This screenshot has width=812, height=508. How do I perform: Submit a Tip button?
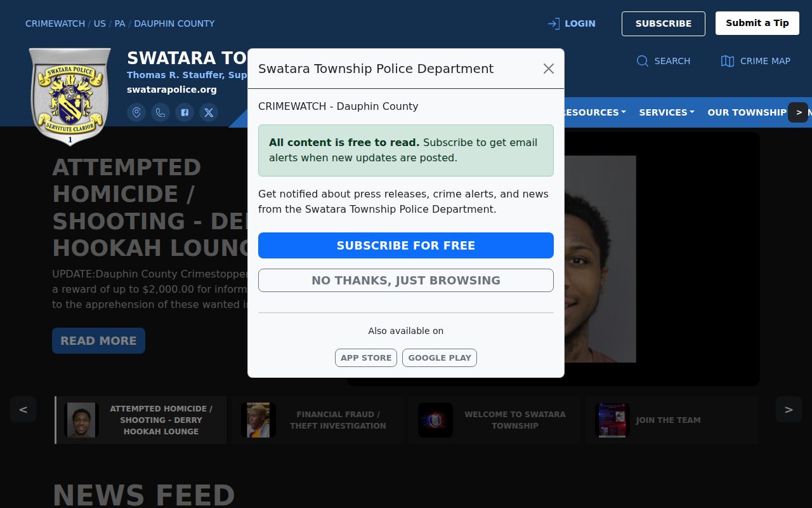(x=757, y=23)
